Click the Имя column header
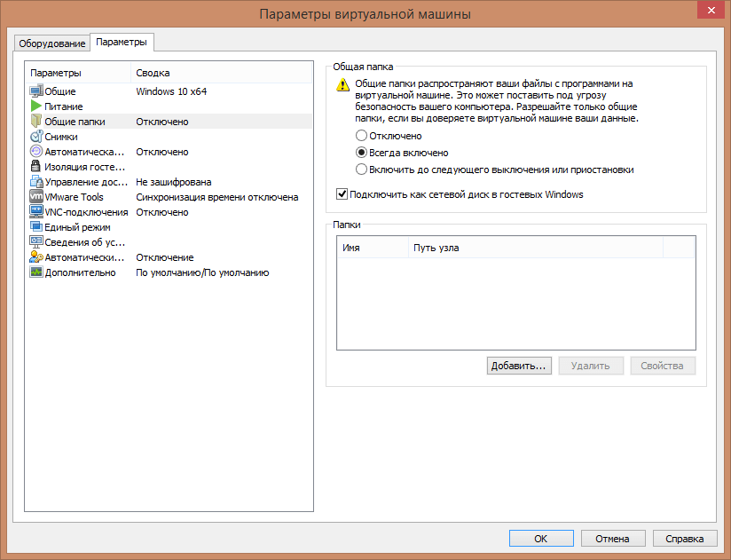731x560 pixels. point(373,248)
